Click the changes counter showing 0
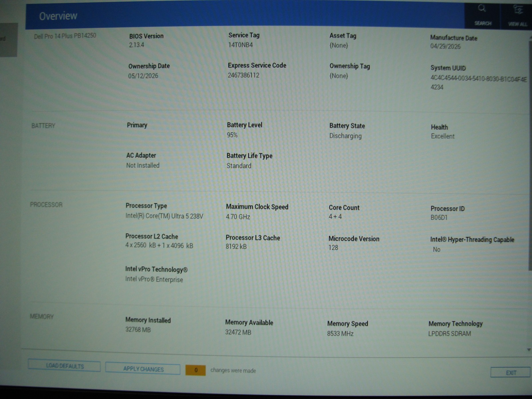 [196, 370]
